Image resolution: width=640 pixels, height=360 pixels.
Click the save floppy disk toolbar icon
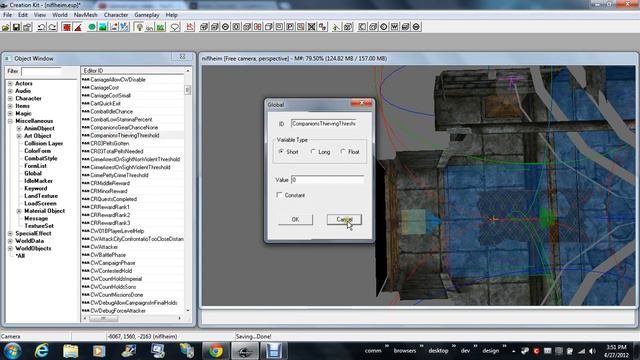16,27
